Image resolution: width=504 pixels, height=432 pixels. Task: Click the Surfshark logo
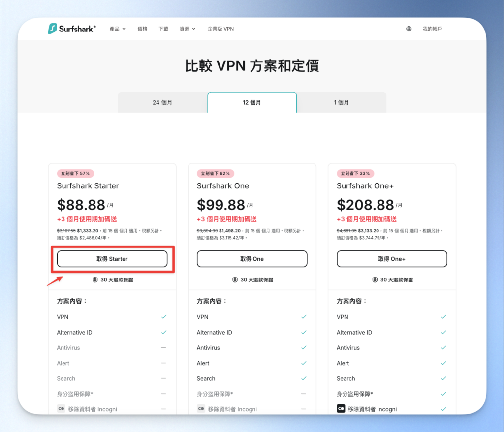tap(72, 29)
